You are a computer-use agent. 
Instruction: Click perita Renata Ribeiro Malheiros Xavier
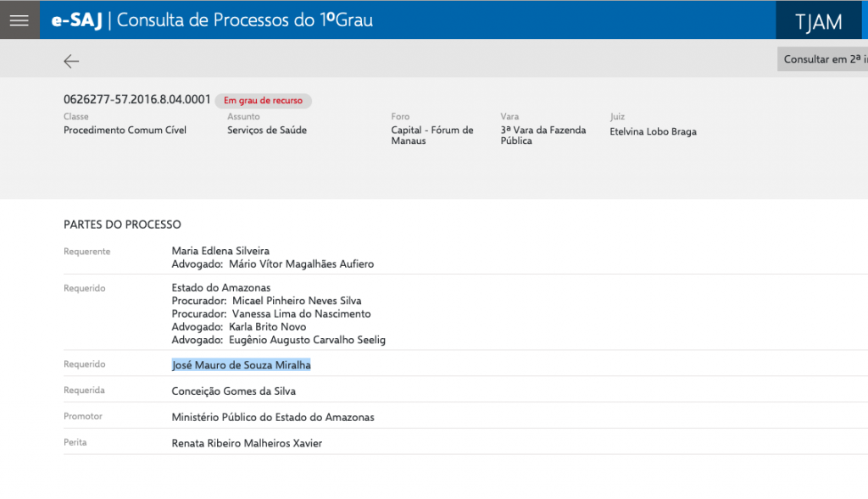(247, 443)
